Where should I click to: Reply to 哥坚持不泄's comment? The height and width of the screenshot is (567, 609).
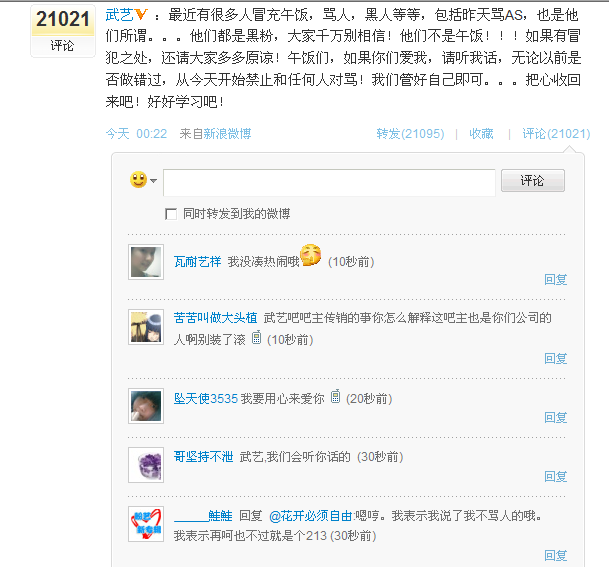(555, 477)
